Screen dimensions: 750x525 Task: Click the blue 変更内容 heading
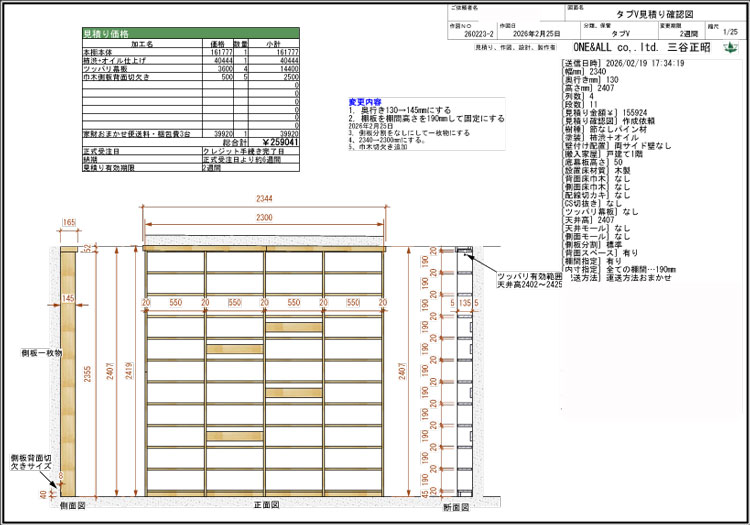click(x=364, y=102)
